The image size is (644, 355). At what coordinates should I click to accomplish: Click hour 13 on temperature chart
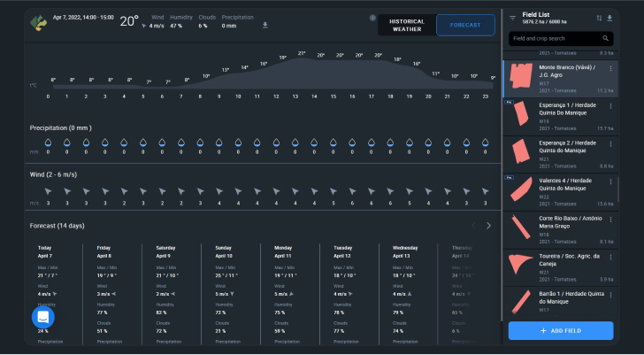pos(295,96)
